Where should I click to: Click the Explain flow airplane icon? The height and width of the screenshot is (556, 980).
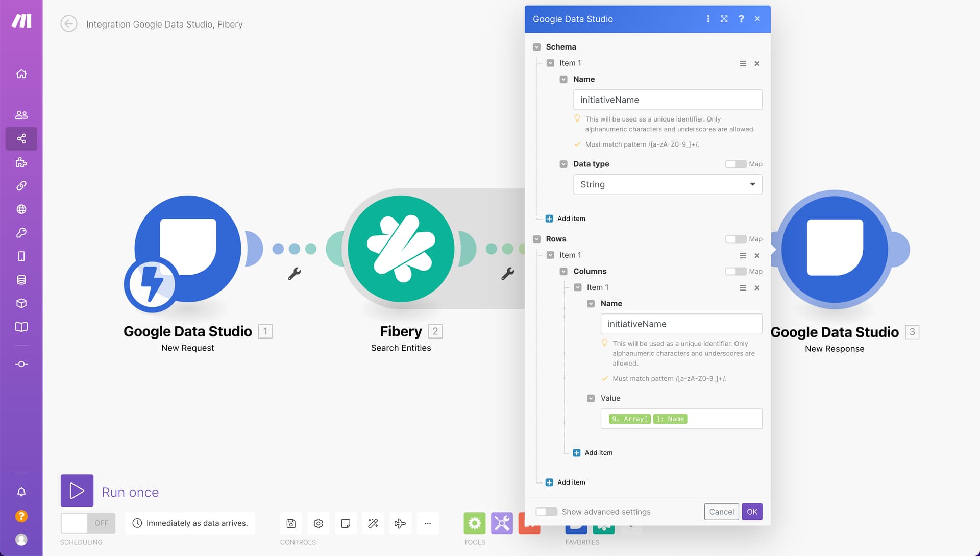coord(400,523)
